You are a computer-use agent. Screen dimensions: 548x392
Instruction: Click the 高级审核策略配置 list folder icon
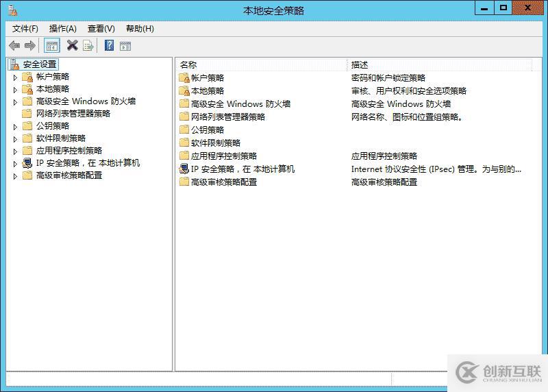184,182
